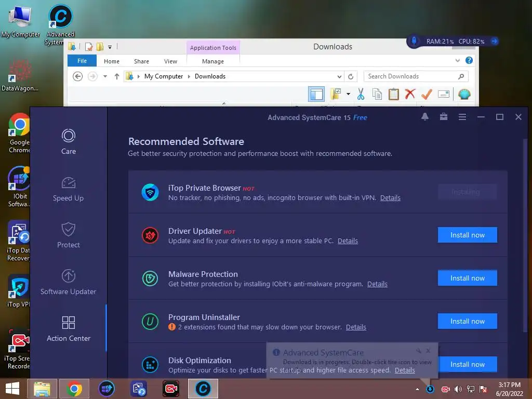This screenshot has width=532, height=399.
Task: Click the Program Uninstaller U icon
Action: tap(150, 321)
